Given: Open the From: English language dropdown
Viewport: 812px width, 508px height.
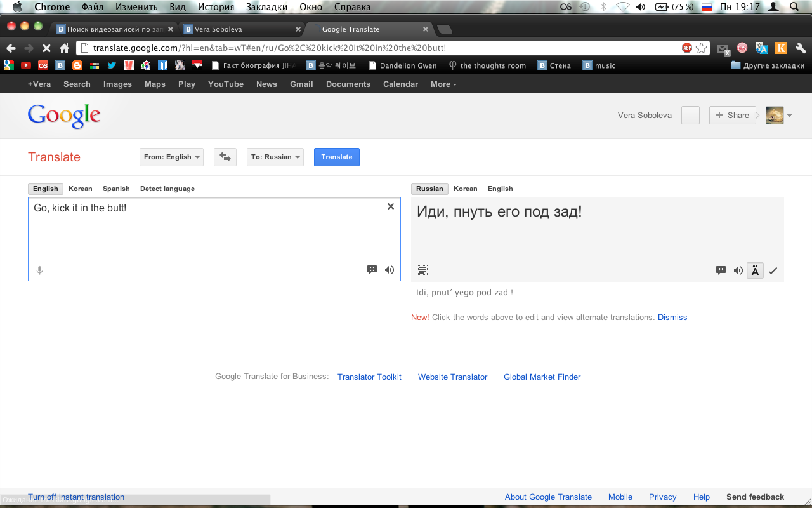Looking at the screenshot, I should coord(171,157).
